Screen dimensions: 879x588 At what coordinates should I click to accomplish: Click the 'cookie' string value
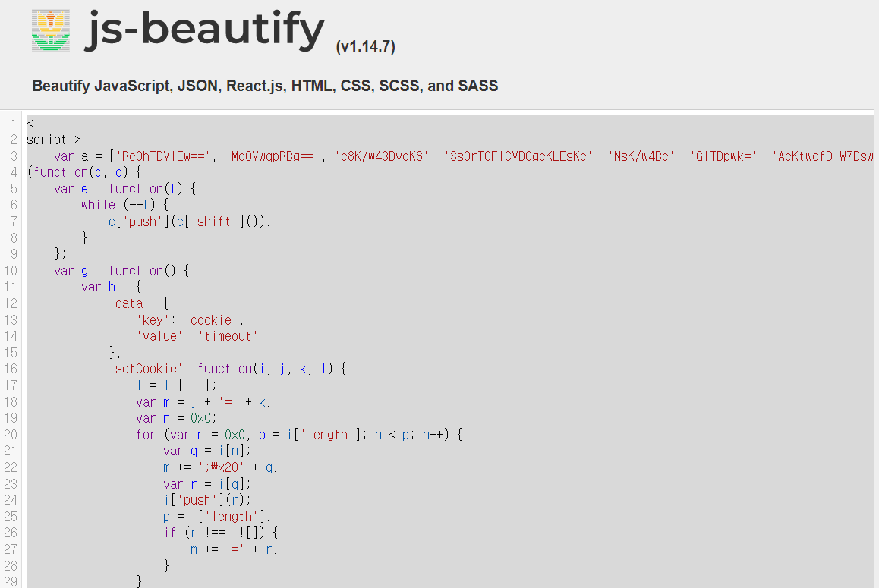211,320
